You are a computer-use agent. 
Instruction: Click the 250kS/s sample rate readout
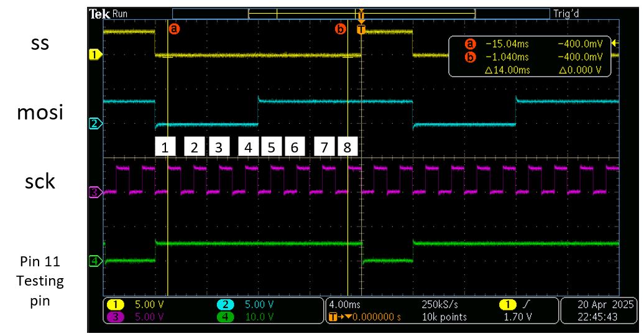point(439,305)
